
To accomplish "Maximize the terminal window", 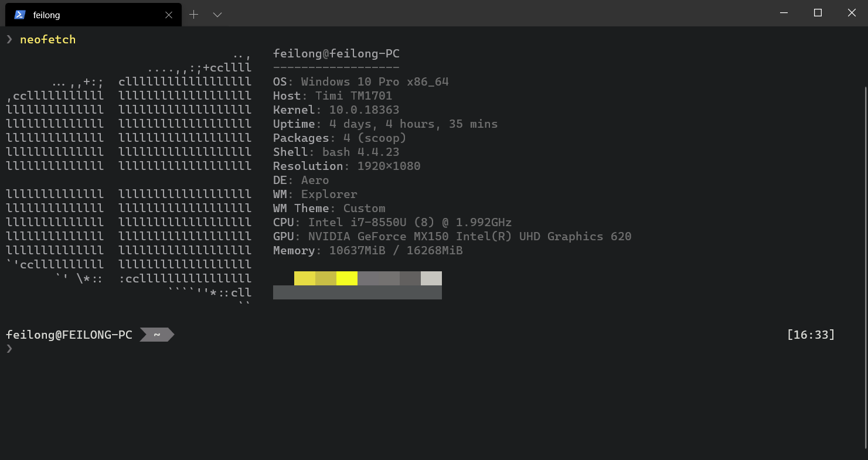I will point(818,13).
